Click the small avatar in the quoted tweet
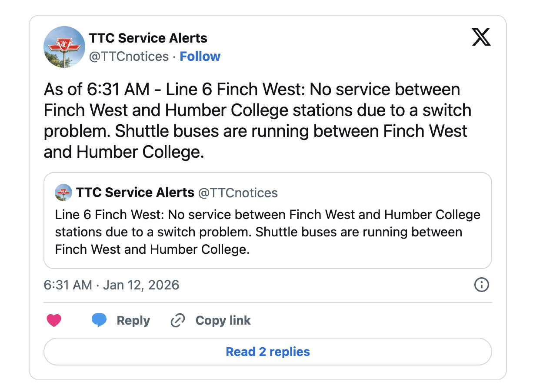This screenshot has height=392, width=533. [x=63, y=193]
